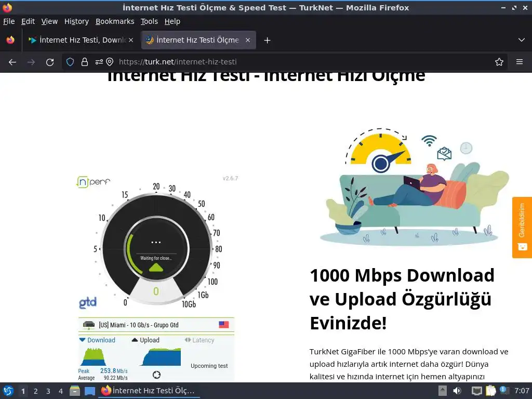Open a new tab with the plus
This screenshot has width=532, height=399.
(x=268, y=41)
